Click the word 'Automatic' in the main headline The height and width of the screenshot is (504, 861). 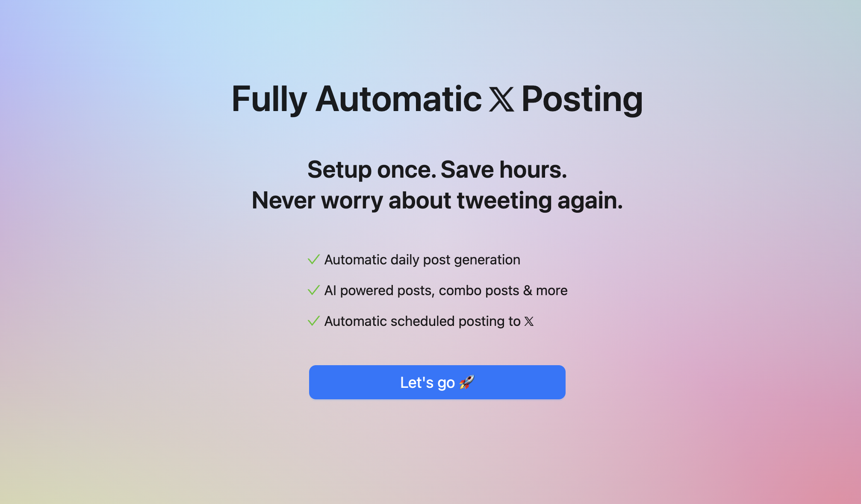click(x=398, y=99)
